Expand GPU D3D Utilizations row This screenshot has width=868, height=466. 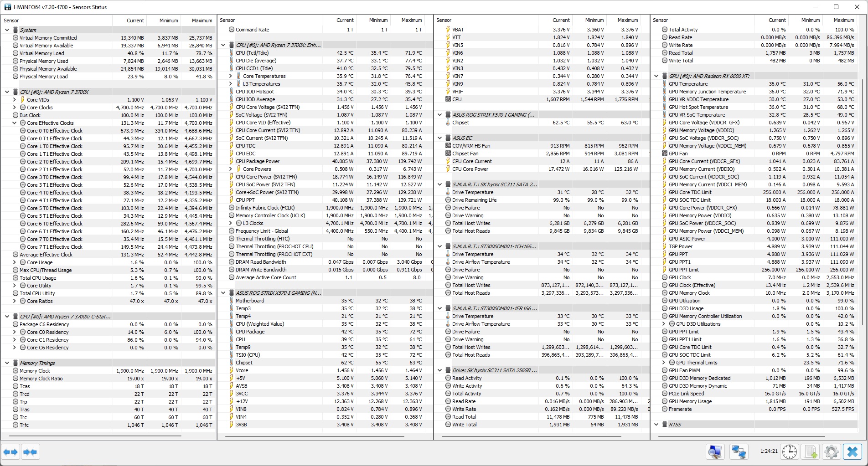[x=664, y=324]
